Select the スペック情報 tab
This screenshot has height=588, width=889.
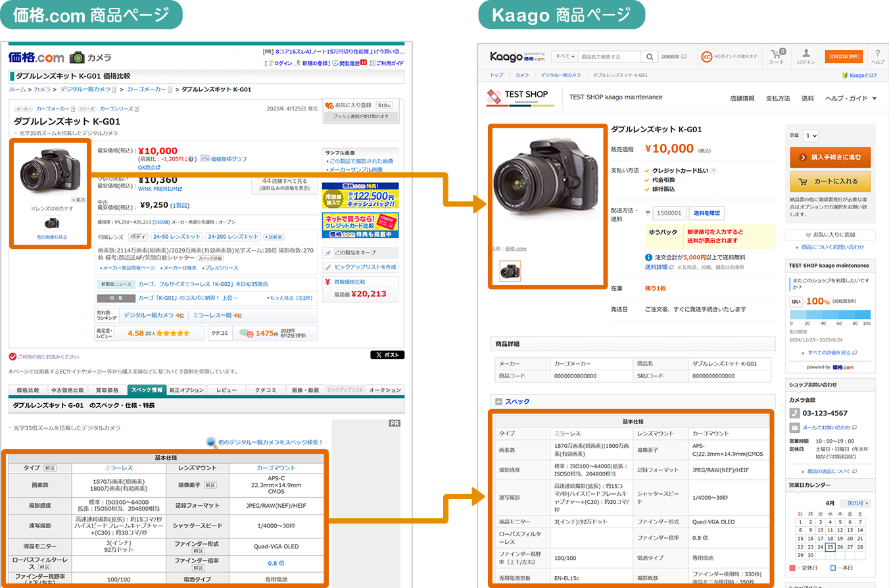point(147,390)
